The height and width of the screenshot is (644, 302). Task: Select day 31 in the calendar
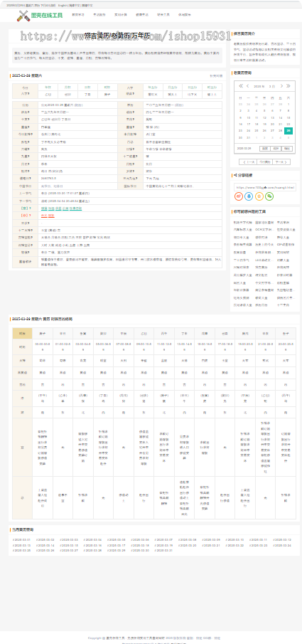pyautogui.click(x=249, y=137)
